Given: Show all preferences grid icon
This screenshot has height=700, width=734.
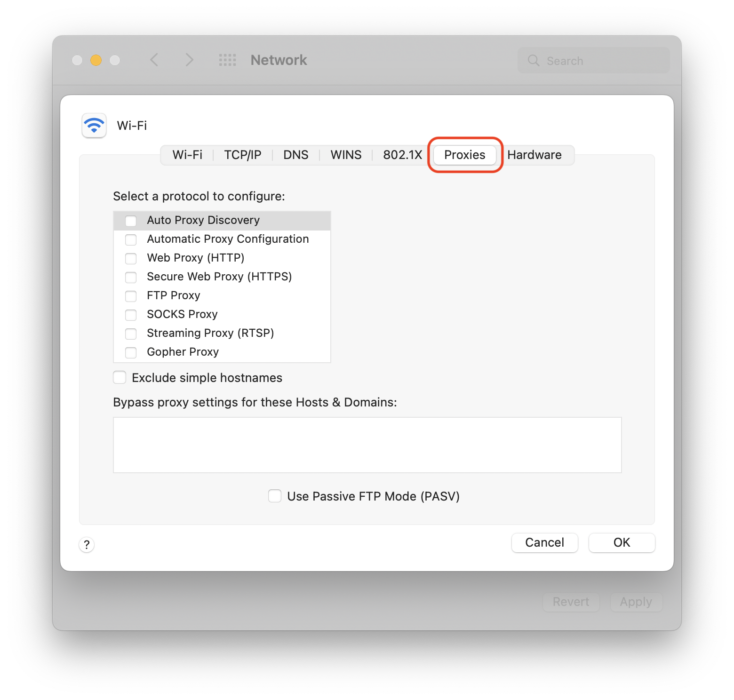Looking at the screenshot, I should click(228, 60).
